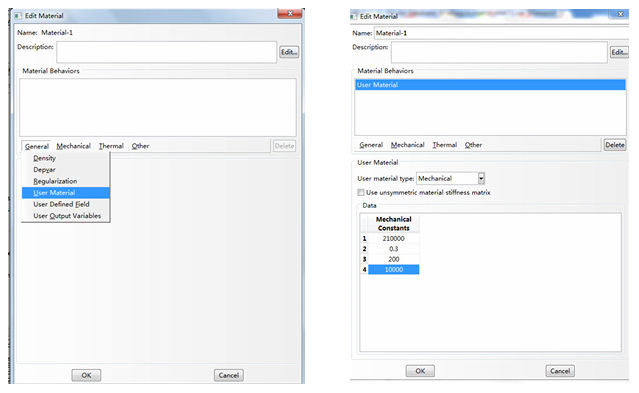Click Edit... button beside left Description field
The image size is (639, 393).
(289, 52)
